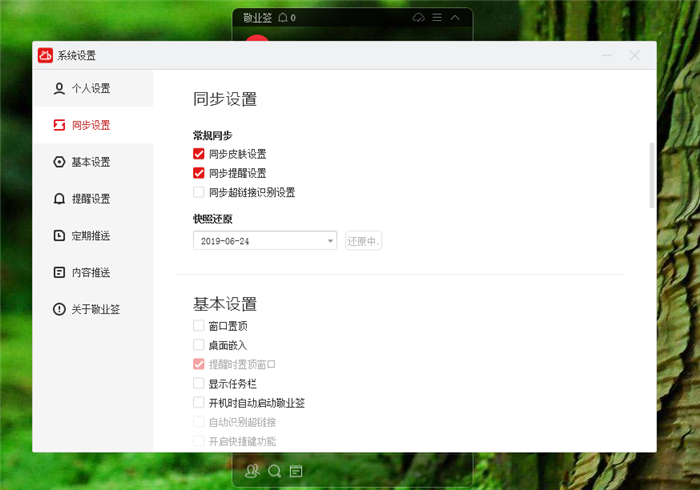Enable 窗口置顶 checkbox

[199, 326]
